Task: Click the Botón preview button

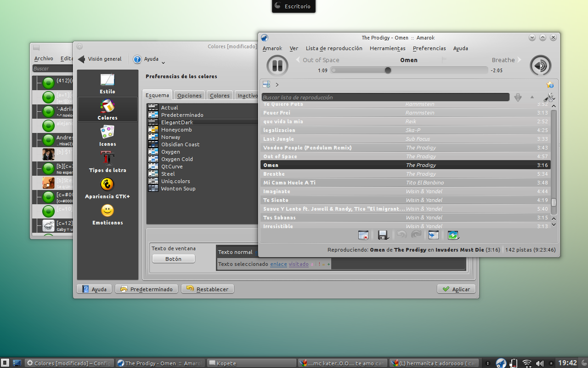Action: point(174,259)
